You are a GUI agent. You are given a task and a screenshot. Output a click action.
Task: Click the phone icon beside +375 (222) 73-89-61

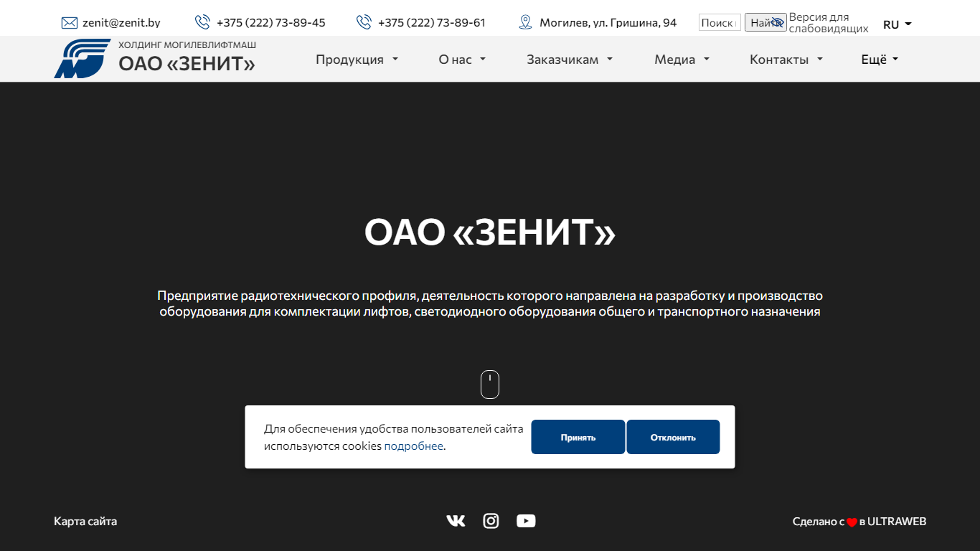pyautogui.click(x=364, y=22)
